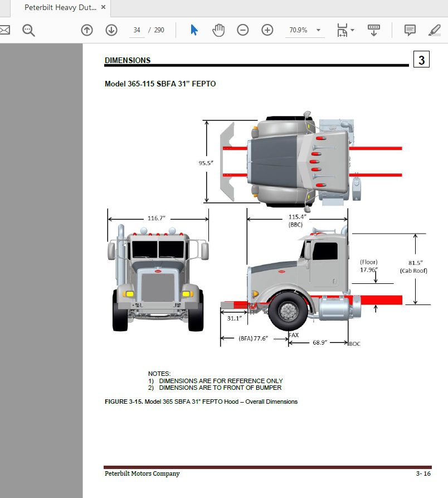Screen dimensions: 448x498
Task: Click the FIGURE 3-15 caption text
Action: click(x=201, y=402)
